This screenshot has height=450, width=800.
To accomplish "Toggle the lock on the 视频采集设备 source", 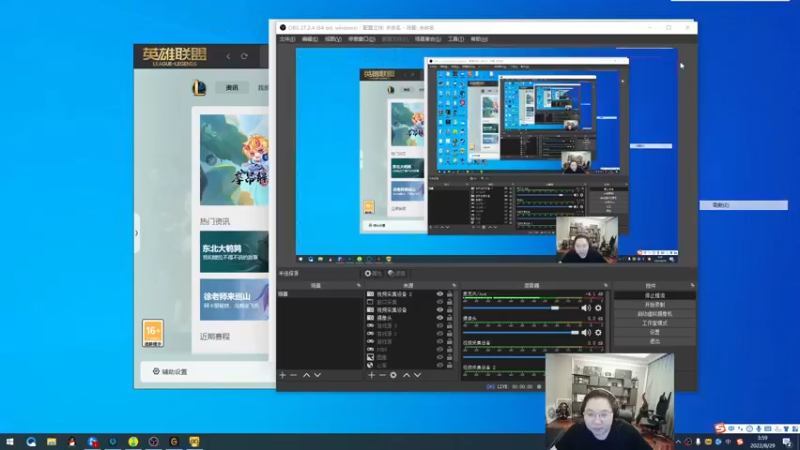I will (x=449, y=310).
